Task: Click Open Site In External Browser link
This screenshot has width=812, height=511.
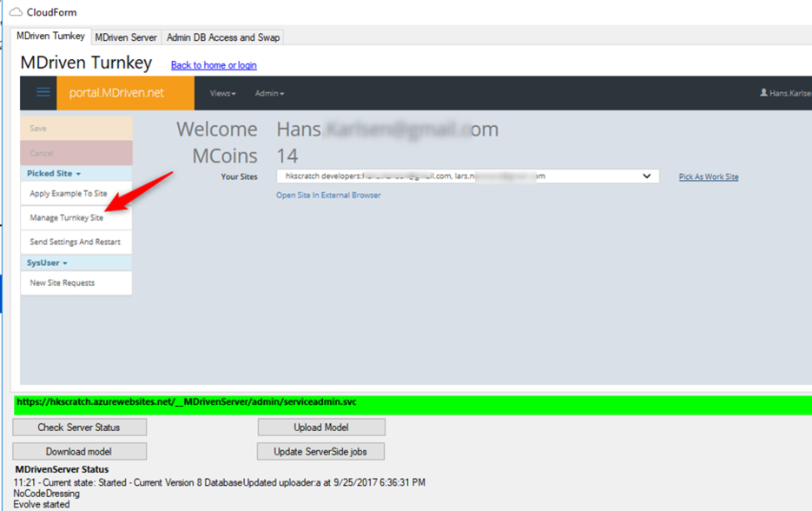Action: 328,196
